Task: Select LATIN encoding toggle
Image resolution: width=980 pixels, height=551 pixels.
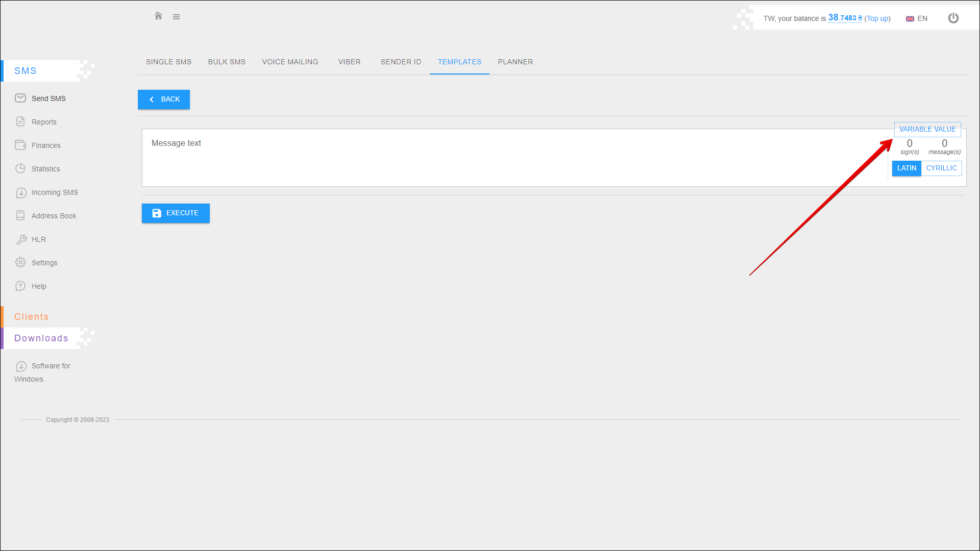Action: click(906, 168)
